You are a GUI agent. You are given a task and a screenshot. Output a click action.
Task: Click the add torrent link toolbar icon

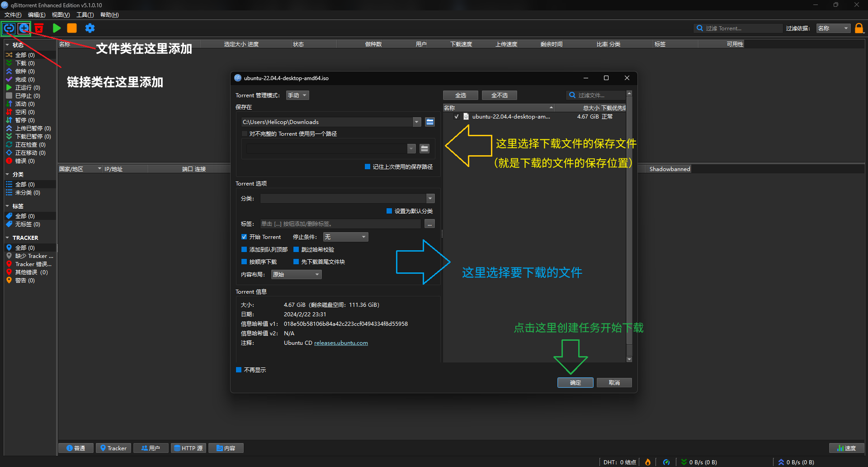pyautogui.click(x=9, y=28)
